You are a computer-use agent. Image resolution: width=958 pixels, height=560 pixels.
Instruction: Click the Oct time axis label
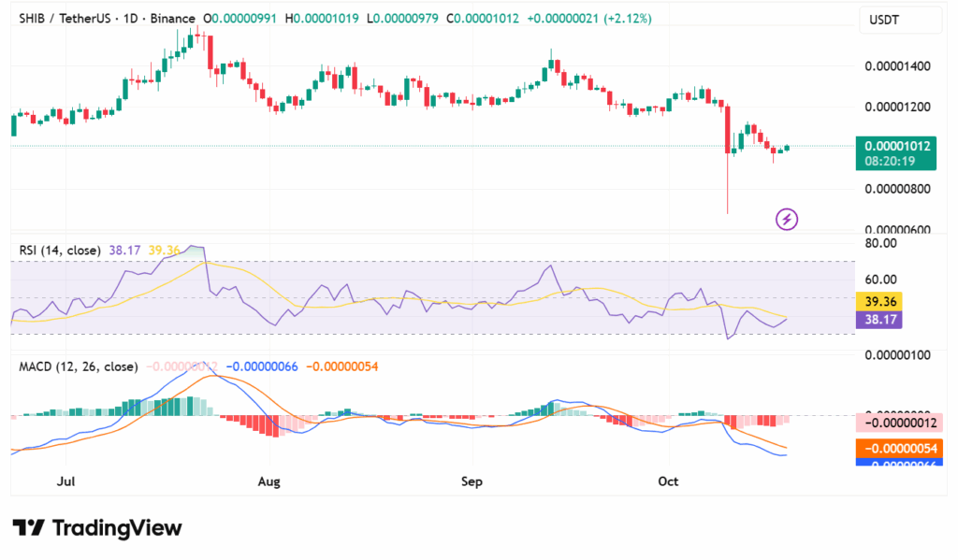pos(668,481)
